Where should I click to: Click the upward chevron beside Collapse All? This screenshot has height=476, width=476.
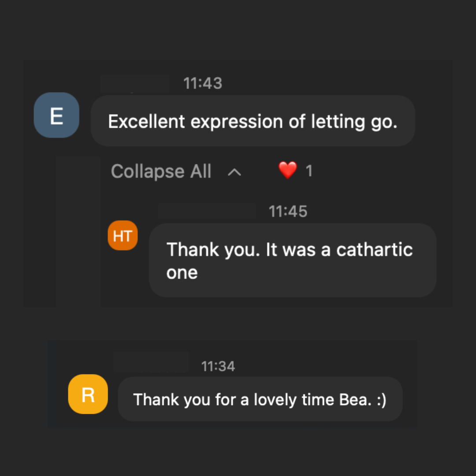tap(234, 172)
